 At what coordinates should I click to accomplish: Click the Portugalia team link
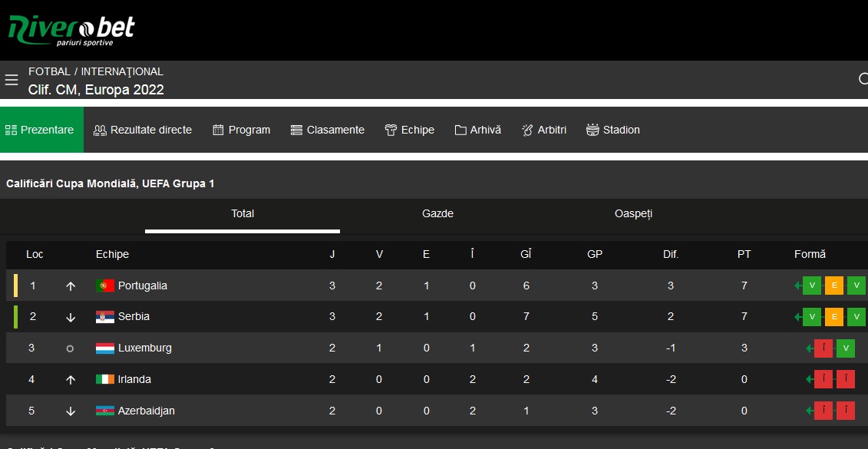tap(142, 286)
